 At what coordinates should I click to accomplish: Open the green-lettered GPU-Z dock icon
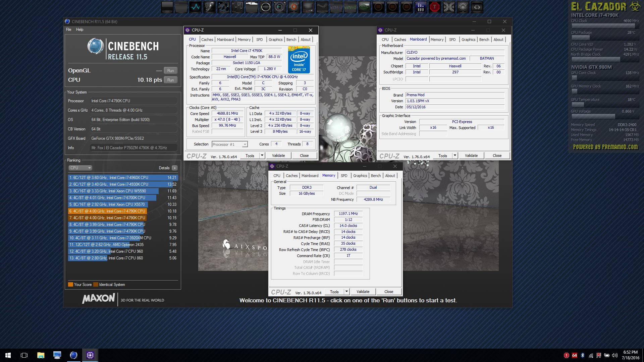click(350, 7)
